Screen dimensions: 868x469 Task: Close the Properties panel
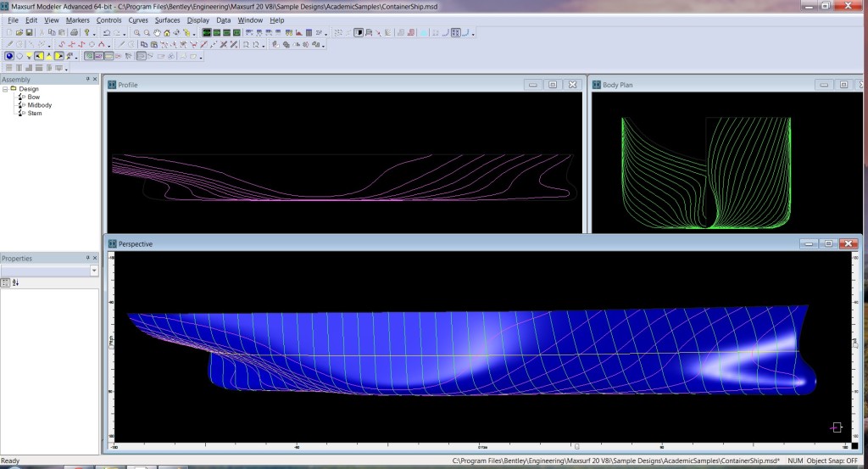[x=95, y=258]
